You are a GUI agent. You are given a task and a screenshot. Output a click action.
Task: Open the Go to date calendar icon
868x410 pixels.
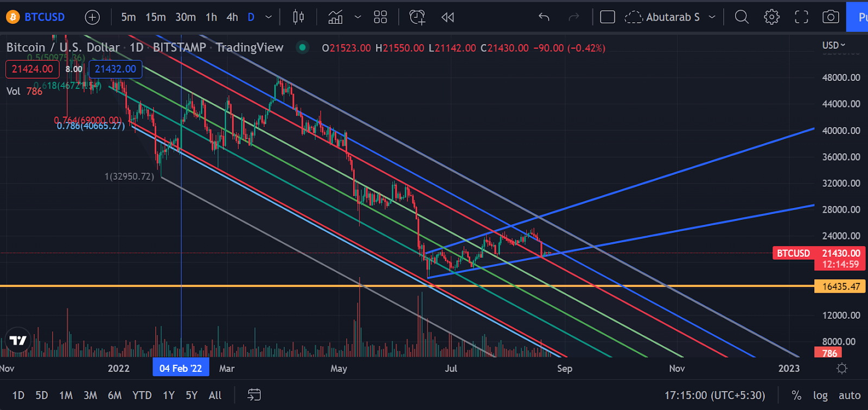tap(254, 395)
